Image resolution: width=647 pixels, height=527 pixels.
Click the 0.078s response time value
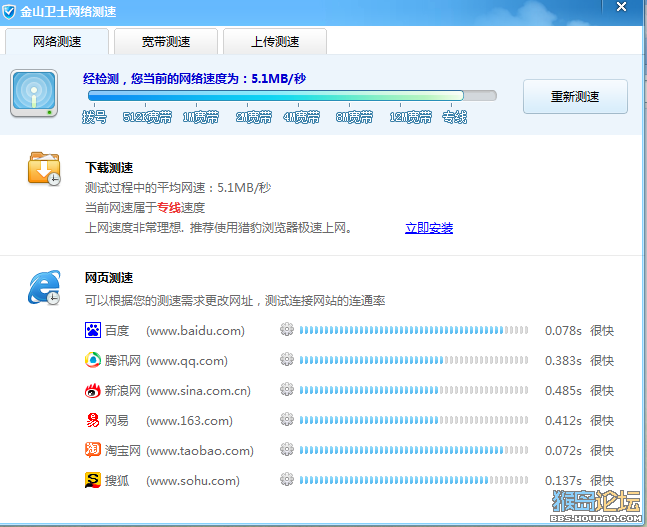coord(563,331)
